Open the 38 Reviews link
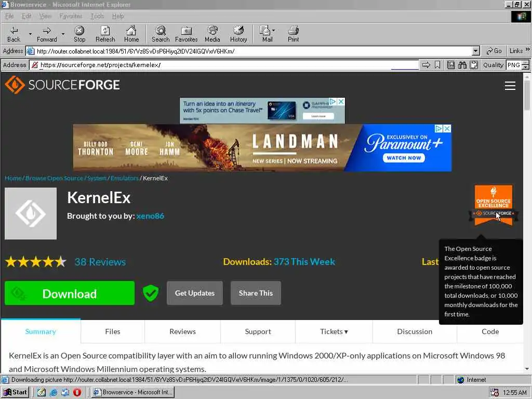This screenshot has height=399, width=532. click(x=100, y=262)
